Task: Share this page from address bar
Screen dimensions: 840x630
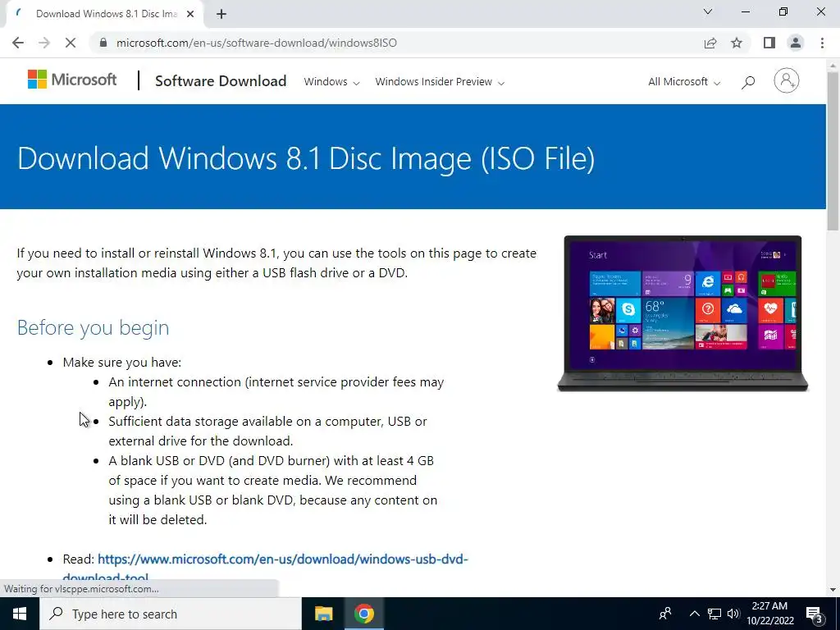Action: coord(710,43)
